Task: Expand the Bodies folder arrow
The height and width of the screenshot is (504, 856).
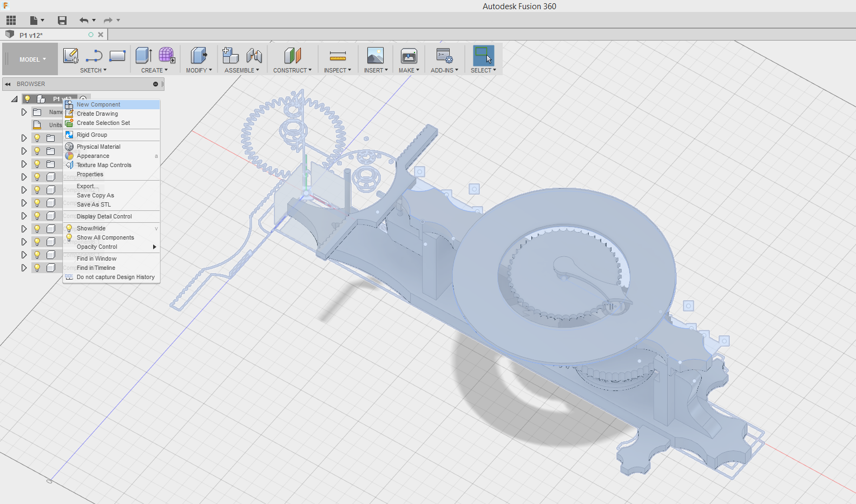Action: 24,151
